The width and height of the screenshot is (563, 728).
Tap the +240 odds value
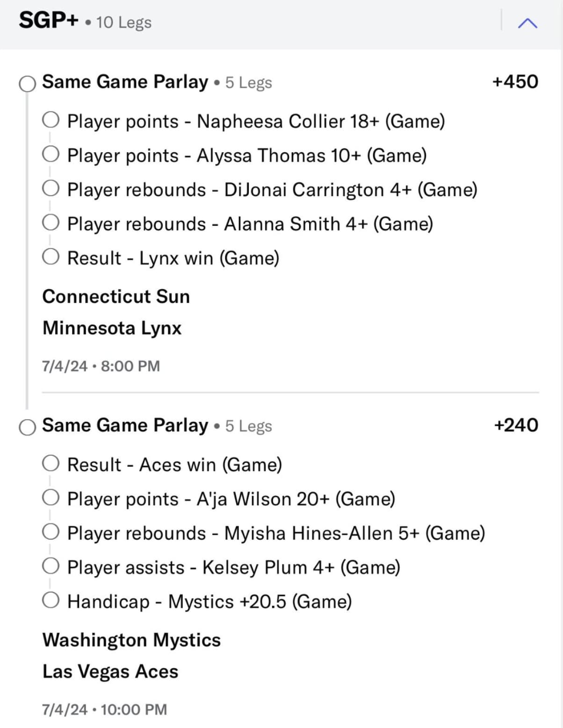(516, 425)
